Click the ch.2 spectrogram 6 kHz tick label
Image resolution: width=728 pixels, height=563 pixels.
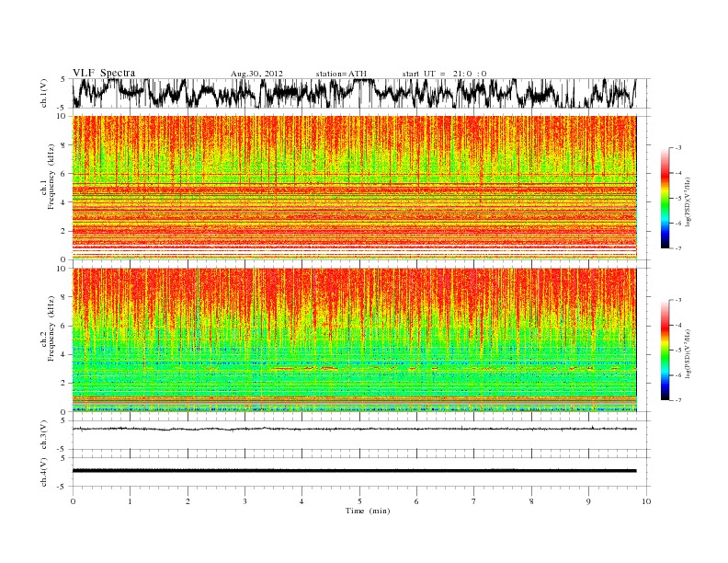(63, 326)
